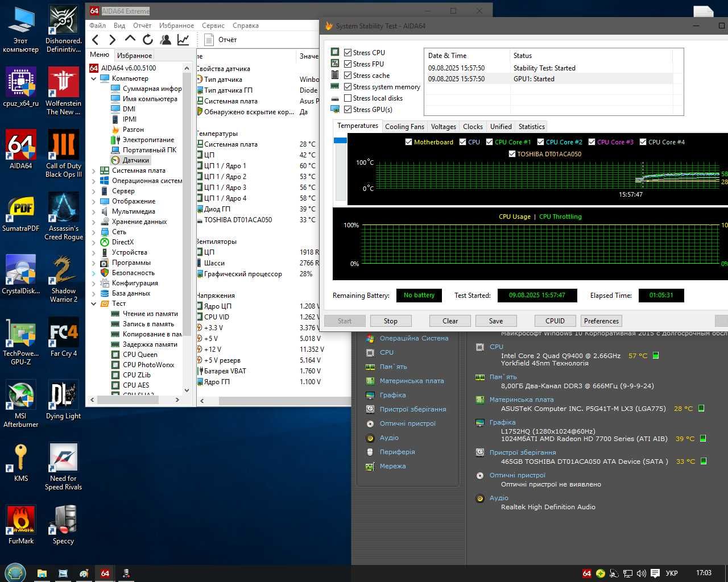Expand the DirectX tree node

click(94, 242)
